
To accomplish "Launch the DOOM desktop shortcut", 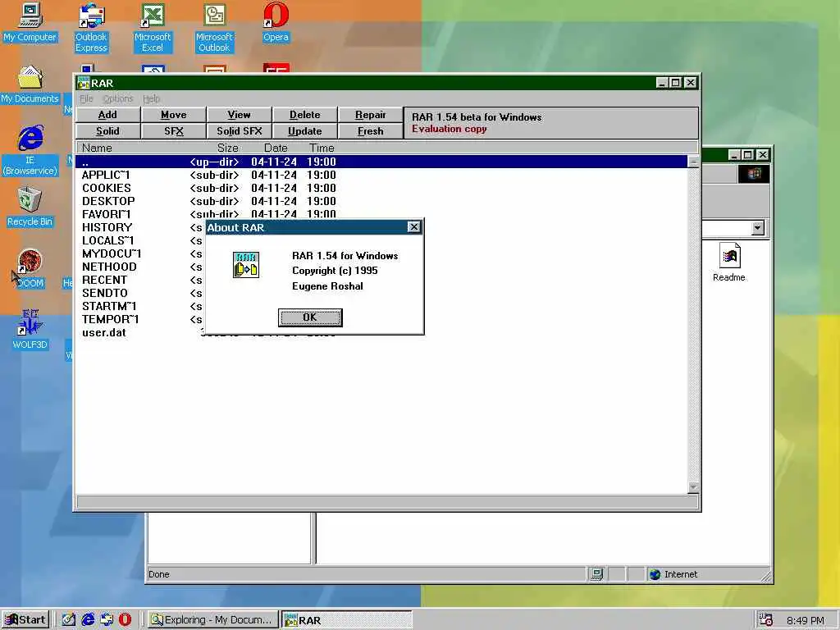I will coord(30,269).
